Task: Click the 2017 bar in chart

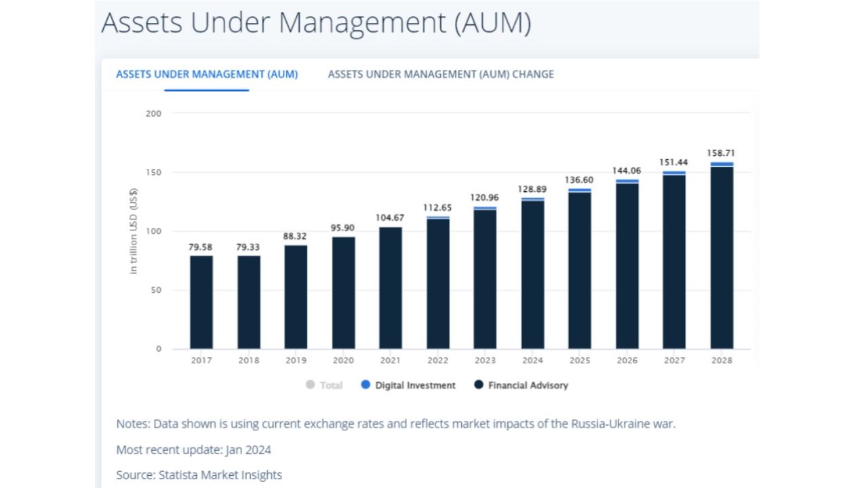Action: click(x=201, y=302)
